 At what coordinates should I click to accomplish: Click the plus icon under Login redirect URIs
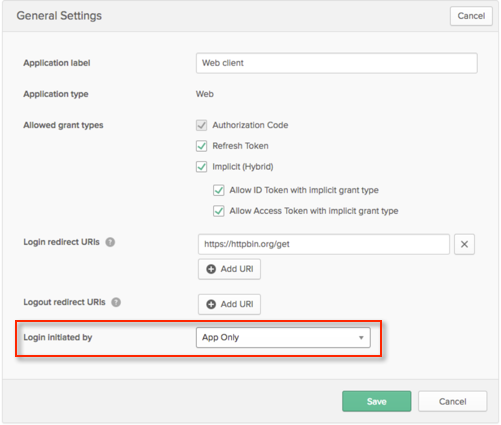[211, 269]
